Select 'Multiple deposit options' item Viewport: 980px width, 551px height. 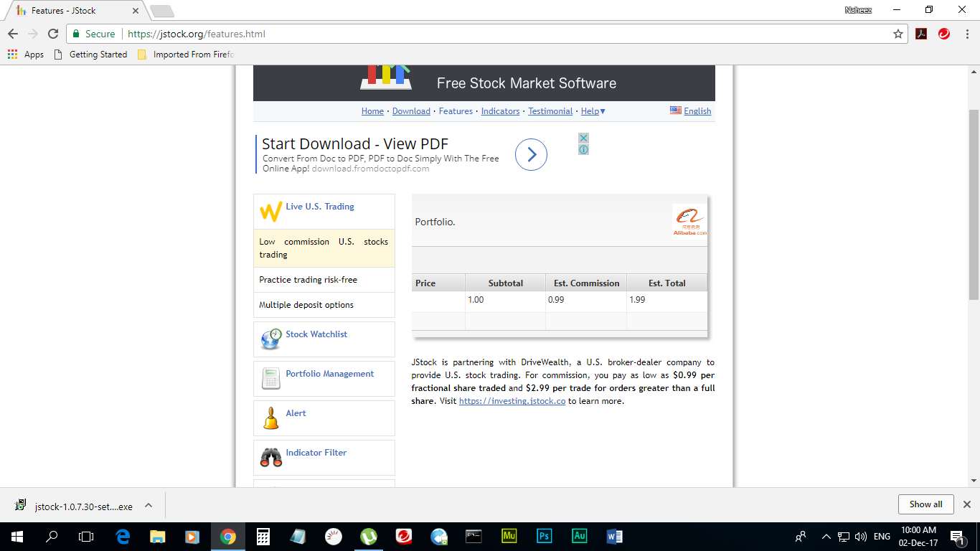click(324, 305)
